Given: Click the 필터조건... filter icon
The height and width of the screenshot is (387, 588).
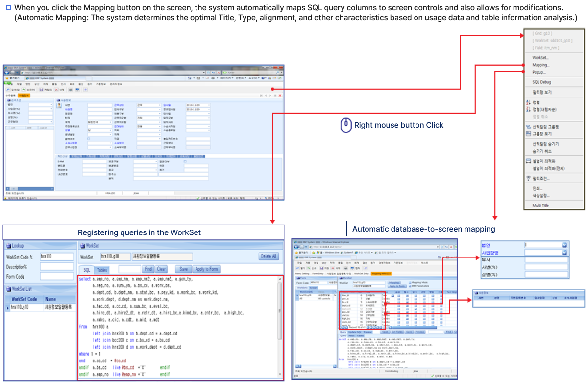Looking at the screenshot, I should 528,178.
